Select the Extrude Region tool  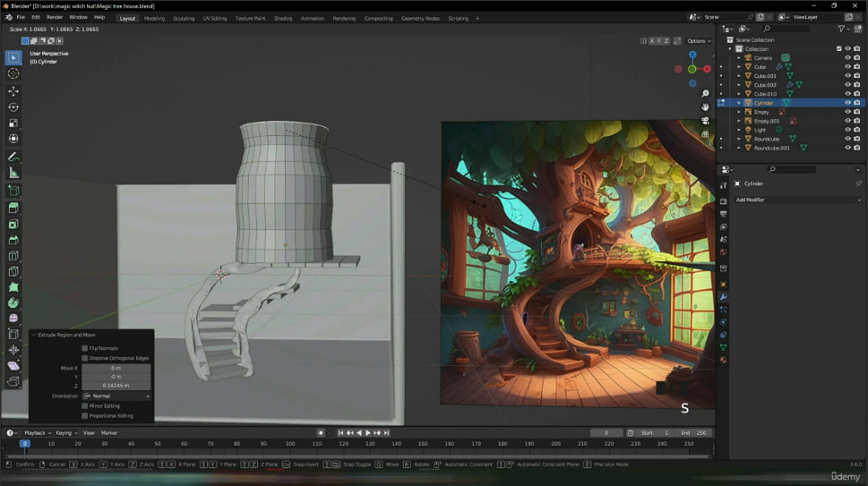pos(13,208)
